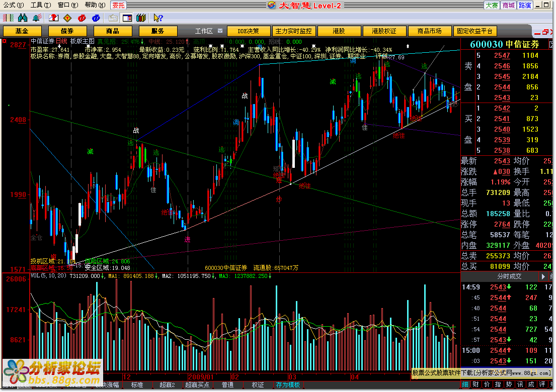Click the 600030 中信证券 stock title

(504, 44)
